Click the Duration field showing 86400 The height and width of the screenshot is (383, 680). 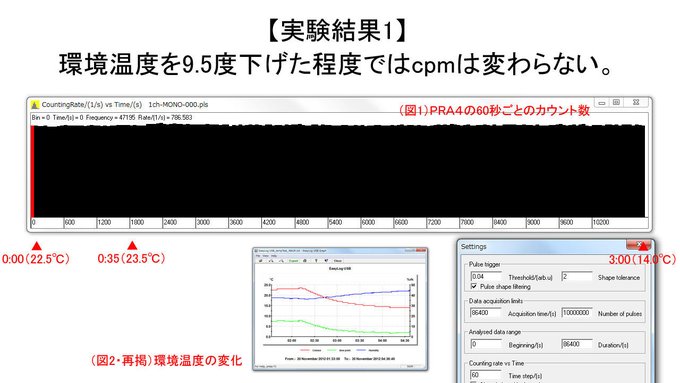click(577, 344)
